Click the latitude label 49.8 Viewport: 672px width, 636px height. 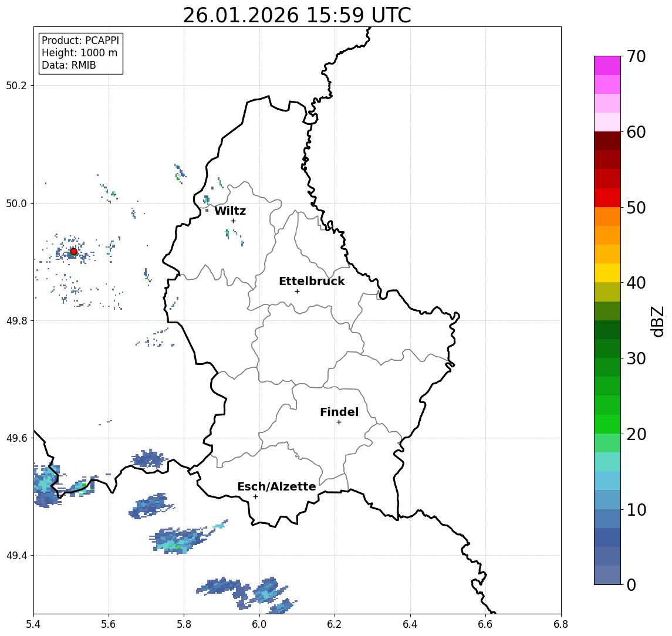click(x=16, y=320)
